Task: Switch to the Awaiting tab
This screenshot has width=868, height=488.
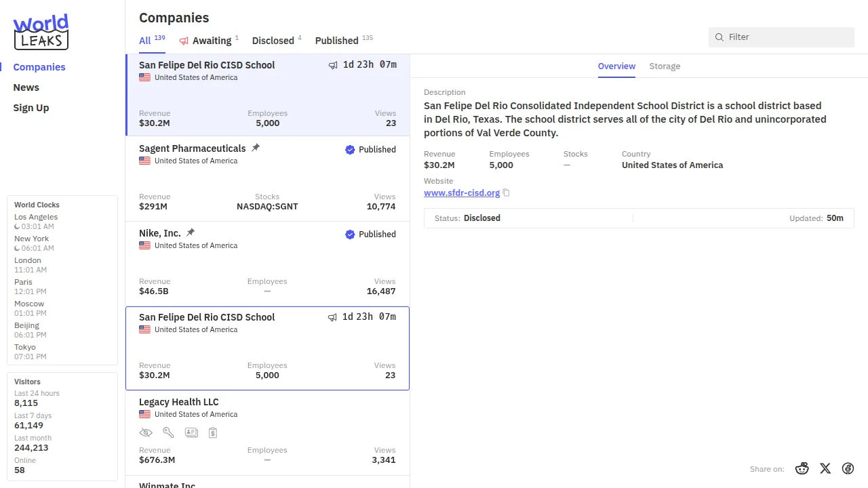Action: coord(209,41)
